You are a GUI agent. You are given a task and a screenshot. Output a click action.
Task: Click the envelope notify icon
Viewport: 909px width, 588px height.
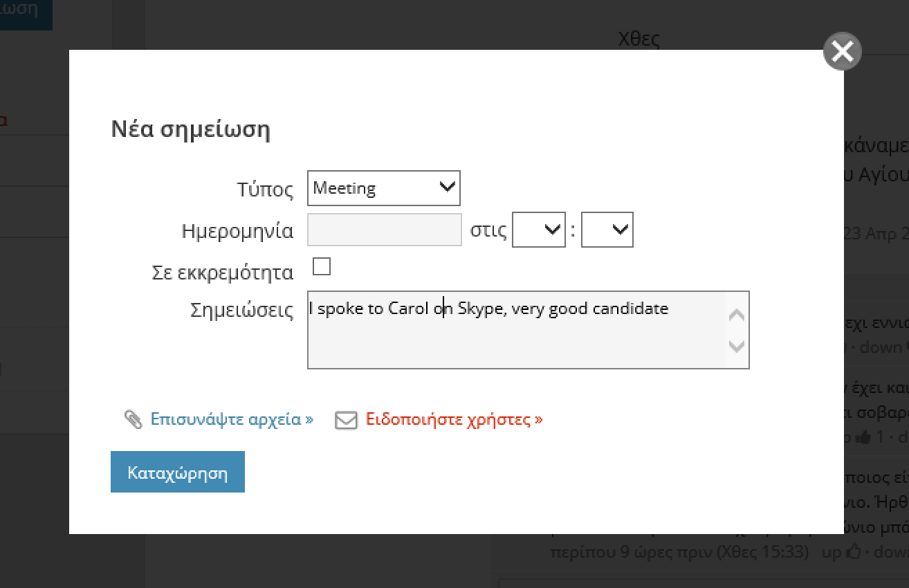(346, 420)
